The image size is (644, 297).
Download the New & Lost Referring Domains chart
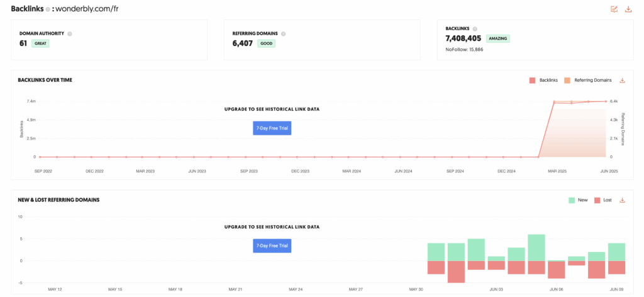click(x=622, y=200)
